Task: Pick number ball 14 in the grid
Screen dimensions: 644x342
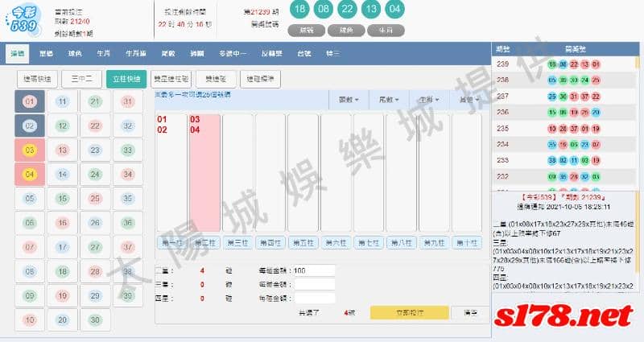Action: coord(63,174)
